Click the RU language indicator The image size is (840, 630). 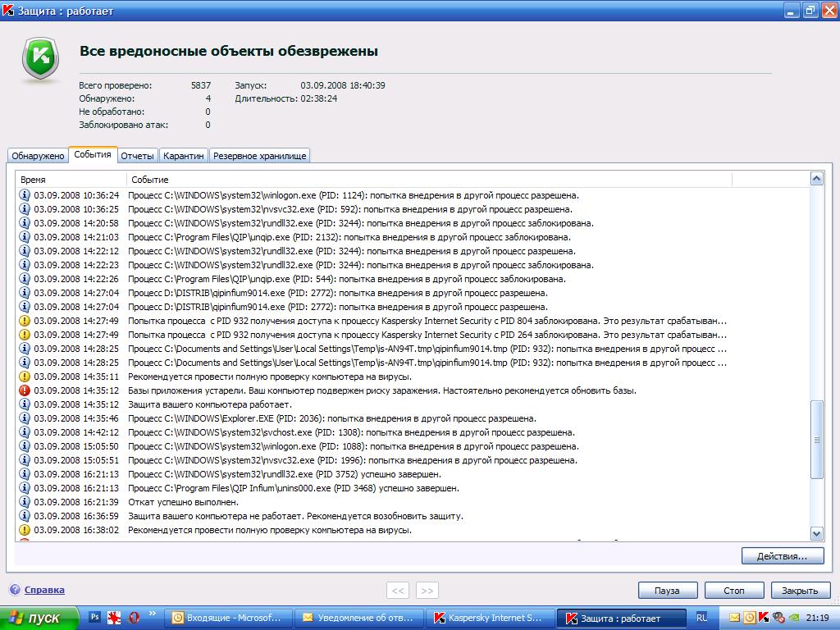tap(701, 618)
